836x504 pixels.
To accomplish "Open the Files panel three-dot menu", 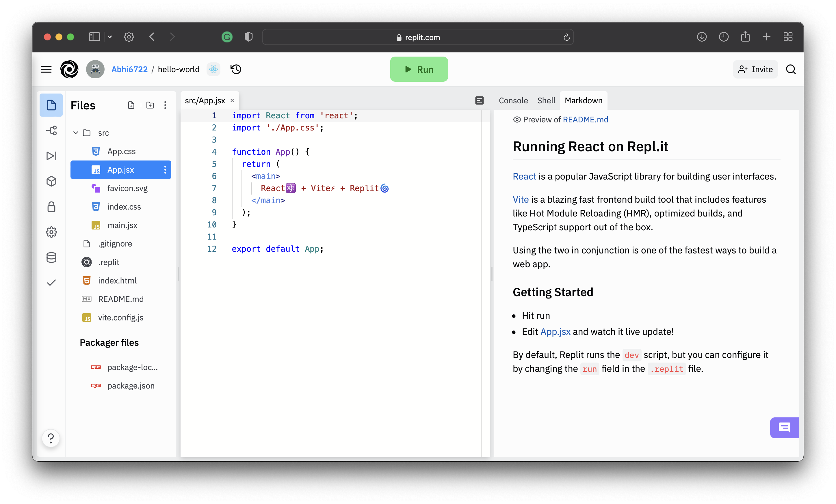I will click(165, 105).
